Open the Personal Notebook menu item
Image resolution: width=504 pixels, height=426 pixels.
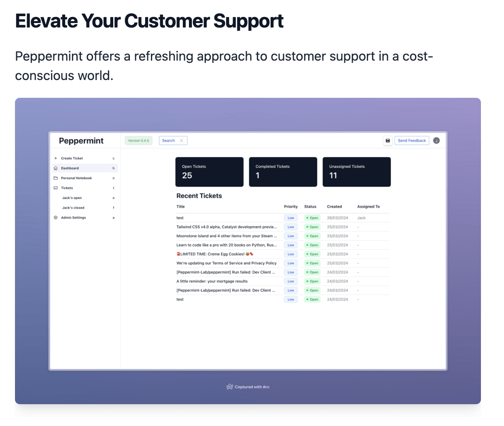tap(85, 178)
